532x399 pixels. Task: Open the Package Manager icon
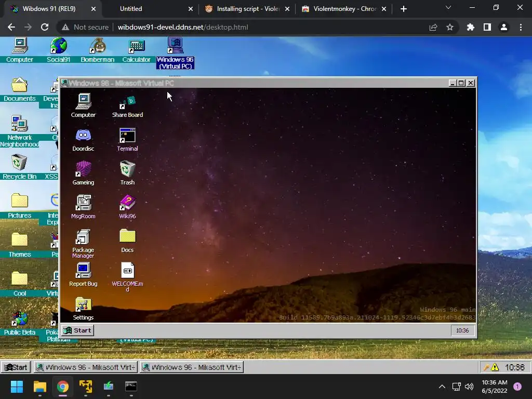(83, 244)
